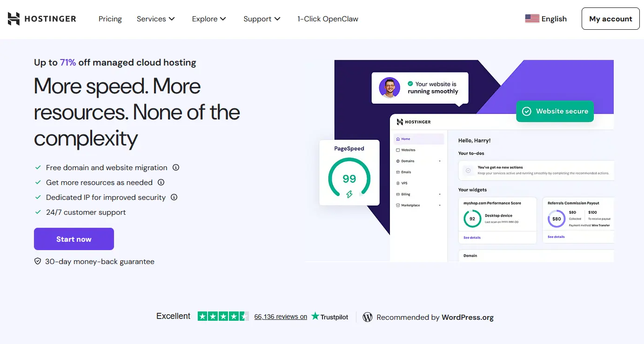Screen dimensions: 644x344
Task: Click info icon next to Get more resources
Action: 161,182
